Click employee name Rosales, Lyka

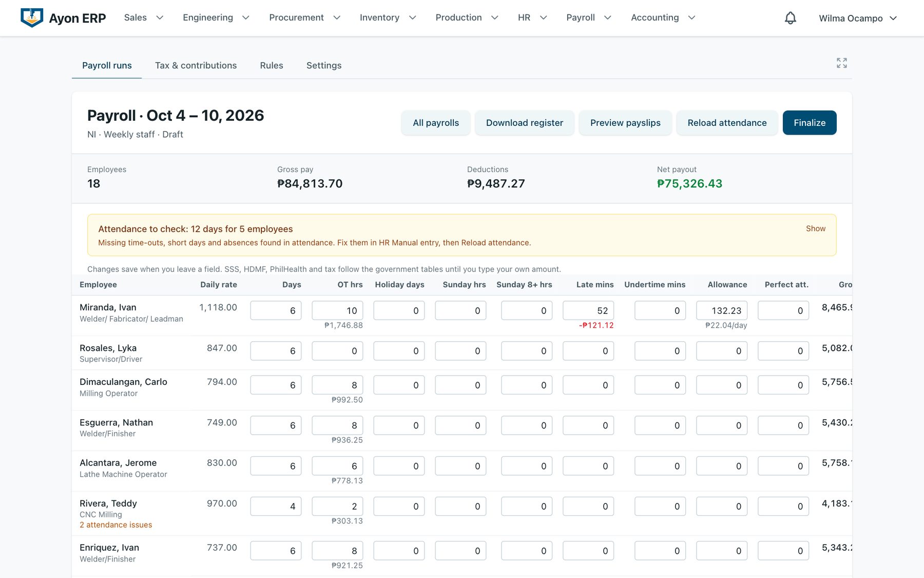[x=108, y=348]
